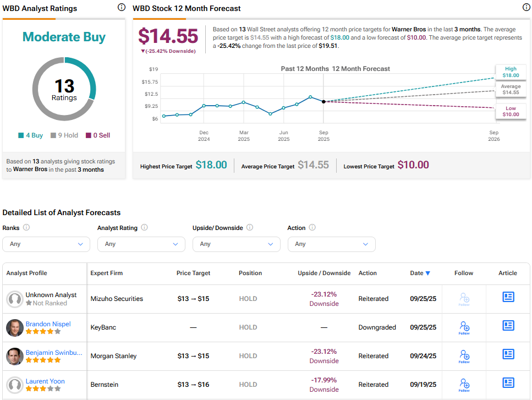Open the KeyBanc article
The height and width of the screenshot is (400, 532).
click(x=508, y=326)
